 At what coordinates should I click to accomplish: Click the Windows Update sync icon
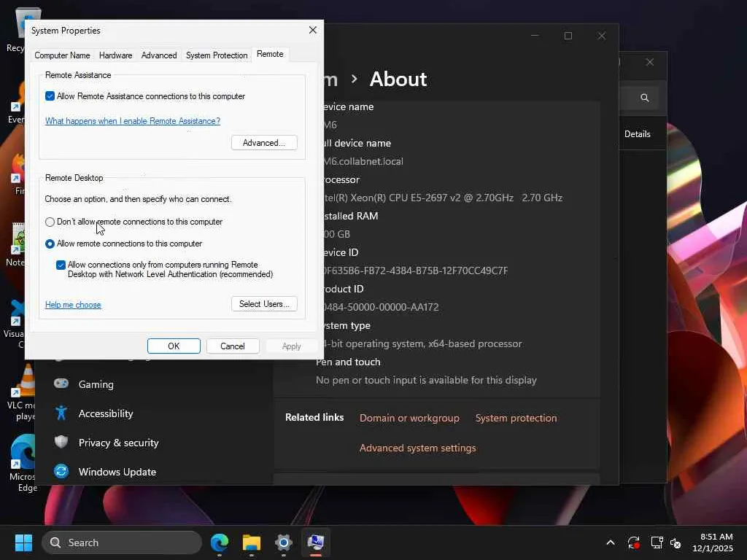tap(61, 471)
